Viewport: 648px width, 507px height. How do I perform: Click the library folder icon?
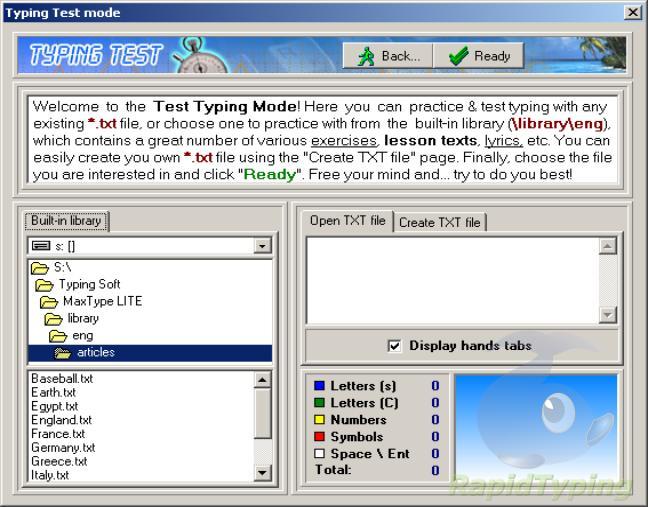tap(53, 319)
